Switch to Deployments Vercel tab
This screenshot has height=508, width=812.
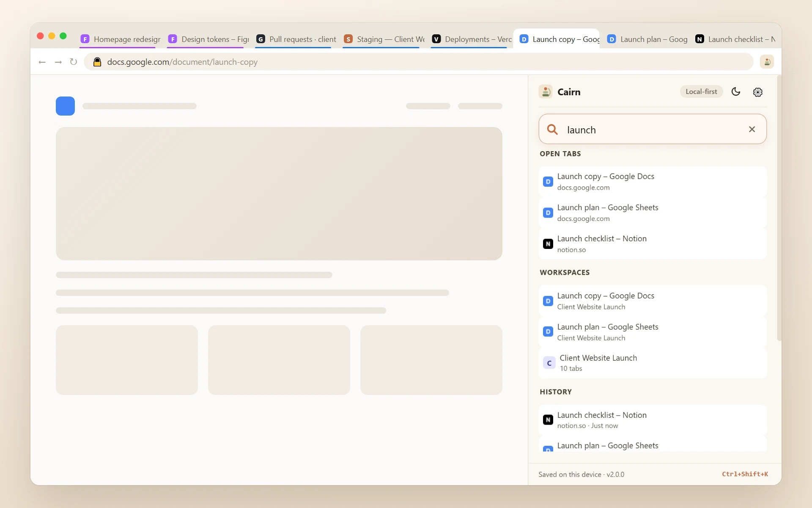click(472, 39)
